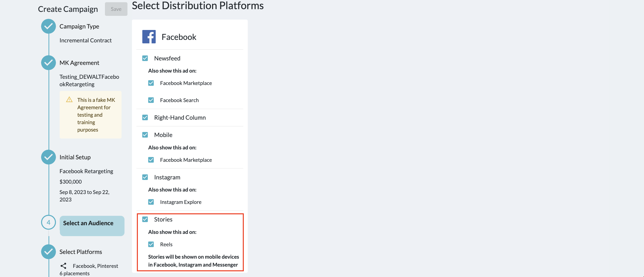Go to the Select Platforms step
Viewport: 644px width, 277px height.
pos(81,252)
